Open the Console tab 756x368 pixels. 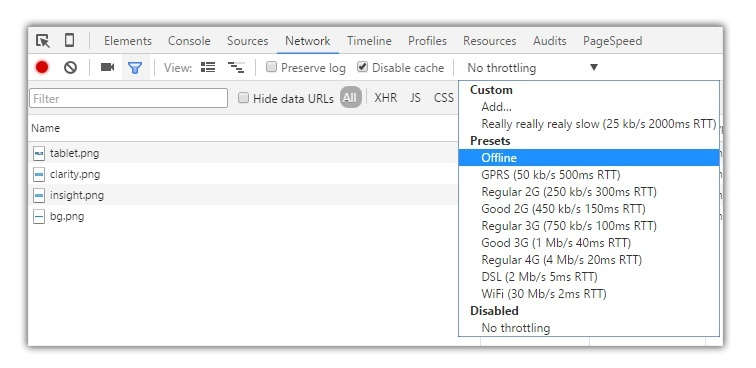(189, 41)
